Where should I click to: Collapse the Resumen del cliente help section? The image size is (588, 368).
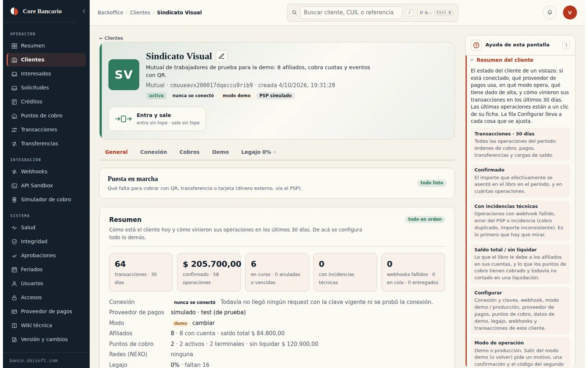pyautogui.click(x=501, y=60)
